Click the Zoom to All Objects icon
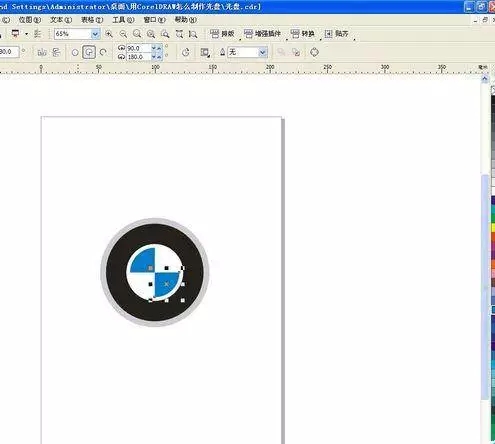 [x=151, y=34]
